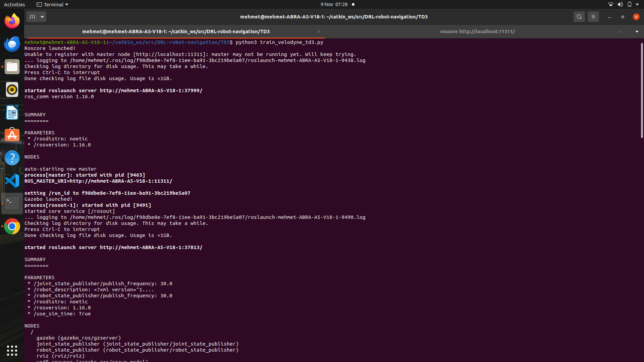Click the Activities button
This screenshot has width=644, height=362.
coord(14,4)
